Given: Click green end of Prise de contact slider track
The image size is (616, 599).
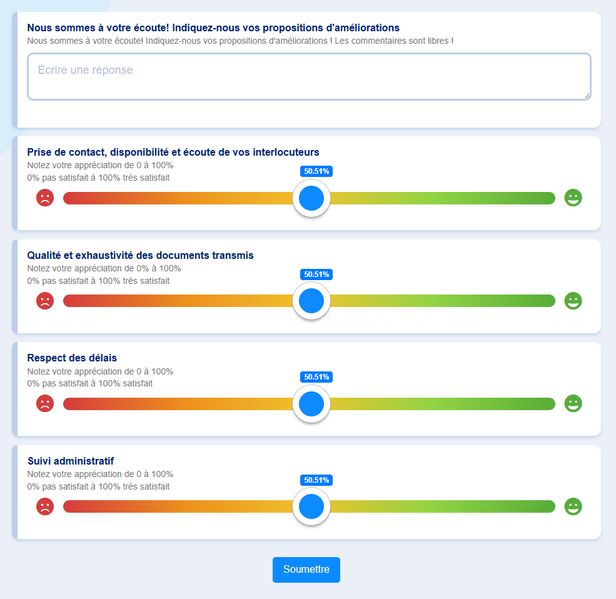Looking at the screenshot, I should point(542,198).
